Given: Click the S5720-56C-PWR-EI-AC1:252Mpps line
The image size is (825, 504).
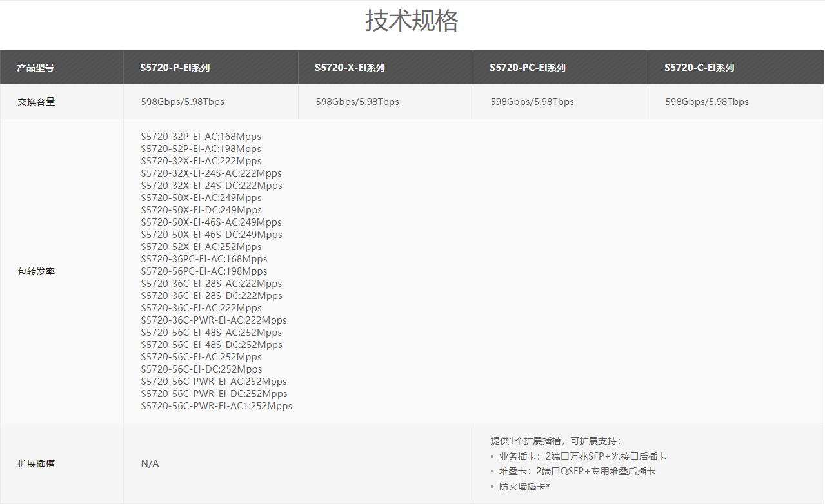Looking at the screenshot, I should pyautogui.click(x=217, y=406).
